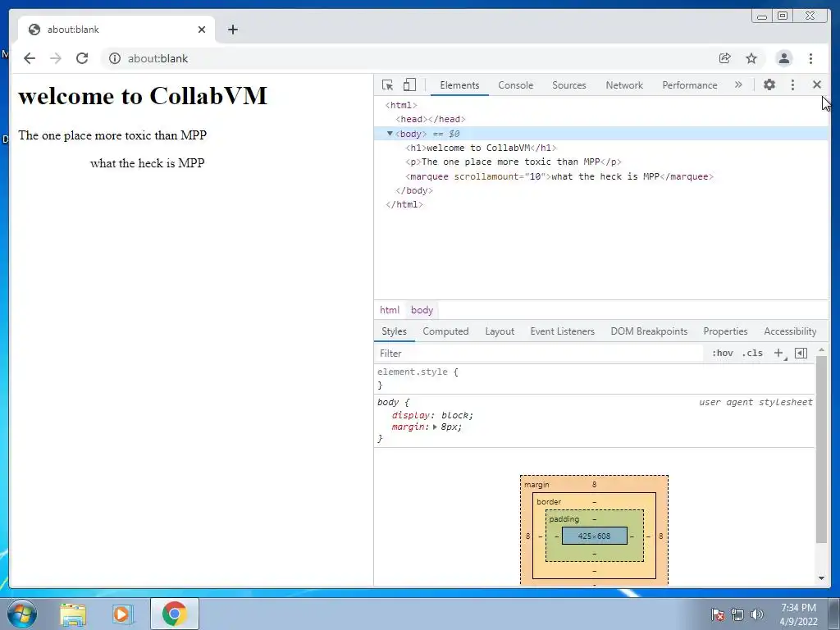Screen dimensions: 840x630
Task: Click the box model margin label
Action: 536,485
